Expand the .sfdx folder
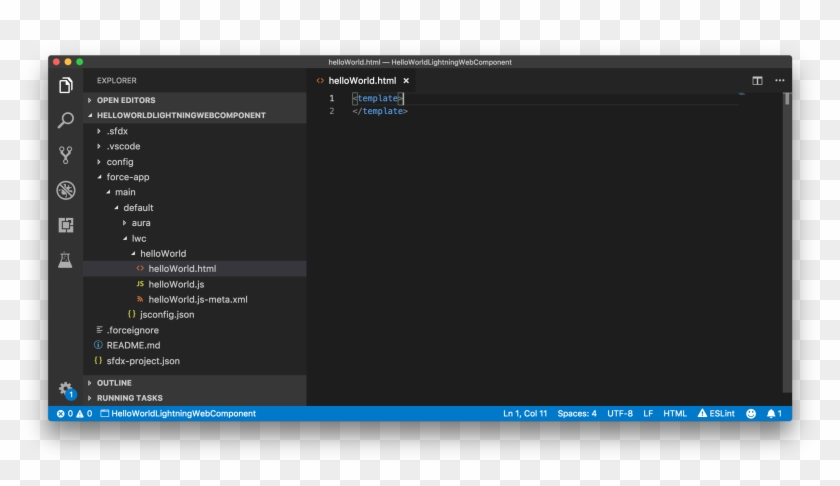This screenshot has width=840, height=486. (194, 131)
